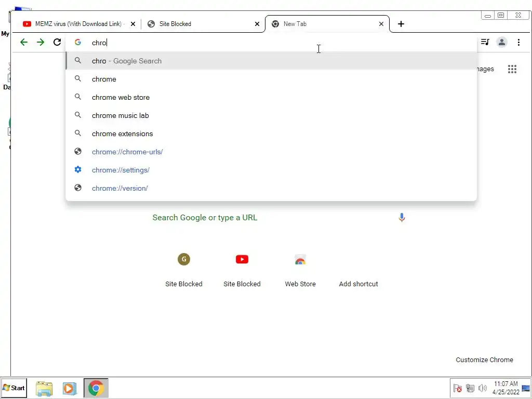This screenshot has height=399, width=532.
Task: Open the profile avatar menu
Action: coord(501,42)
